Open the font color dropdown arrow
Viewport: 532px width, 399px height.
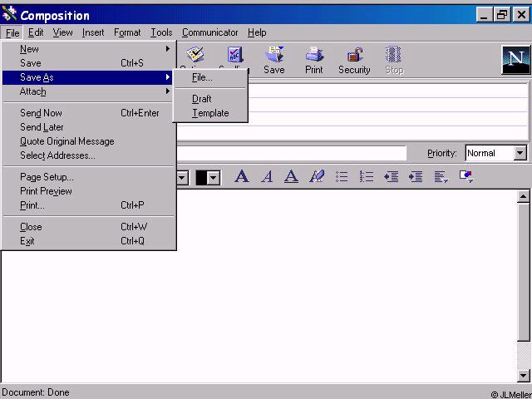[214, 177]
